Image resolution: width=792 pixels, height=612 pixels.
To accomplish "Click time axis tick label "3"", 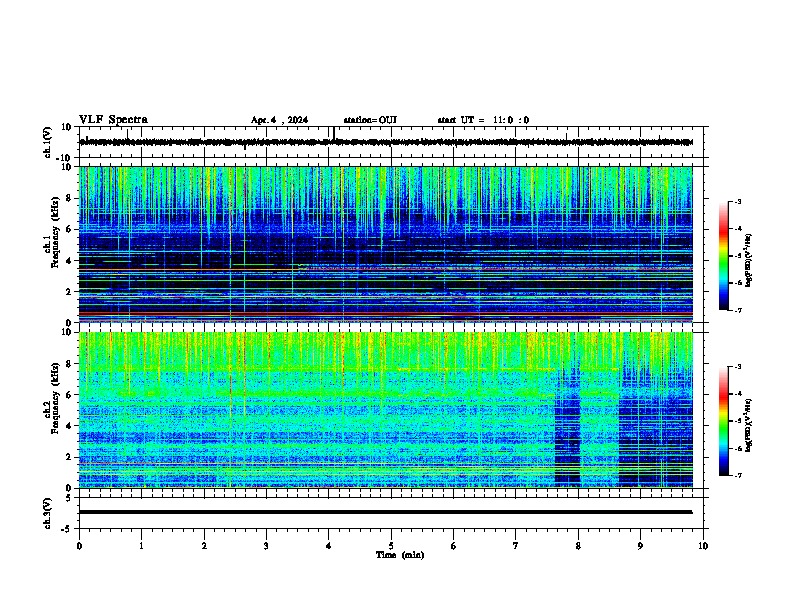I will click(x=266, y=546).
